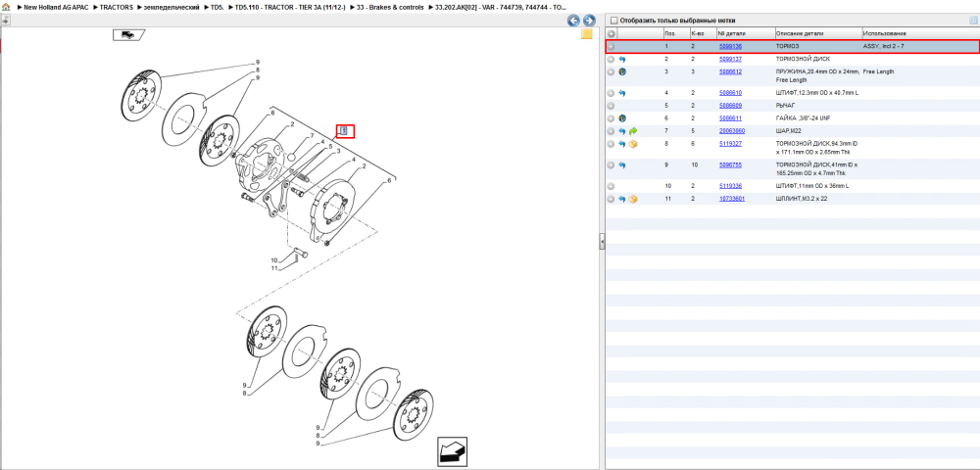
Task: Select the 'ШПЛИНТ,M3.2 x 22' description cell
Action: (x=802, y=199)
